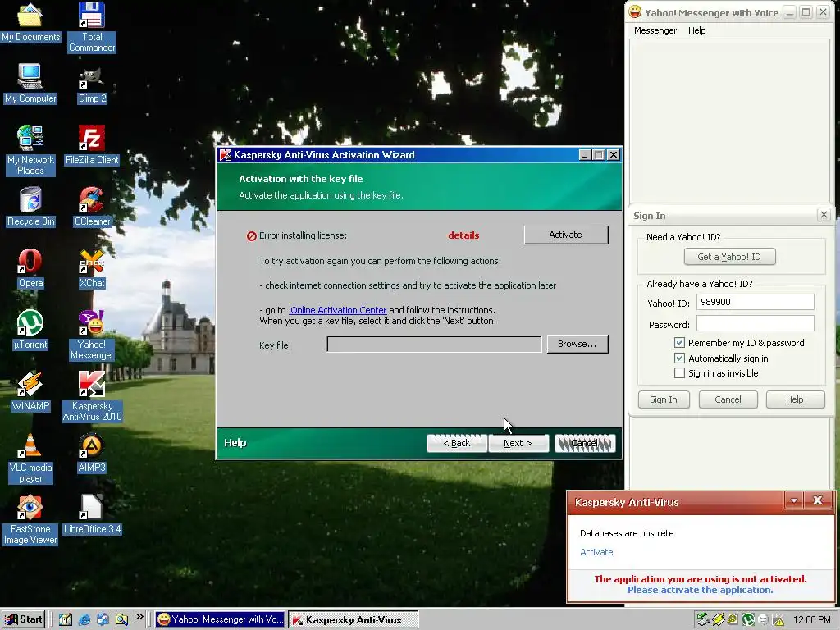Click the first quick launch icon beside Start

pos(66,620)
